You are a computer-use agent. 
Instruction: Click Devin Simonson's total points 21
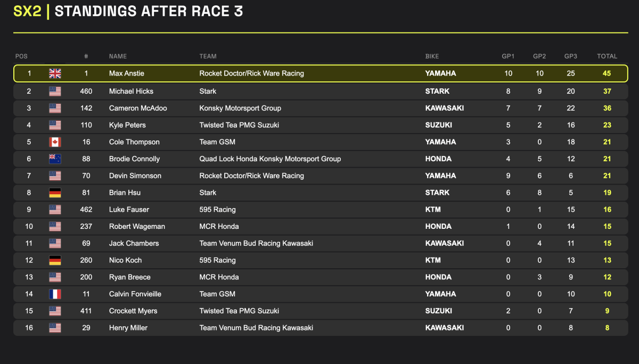click(x=607, y=176)
